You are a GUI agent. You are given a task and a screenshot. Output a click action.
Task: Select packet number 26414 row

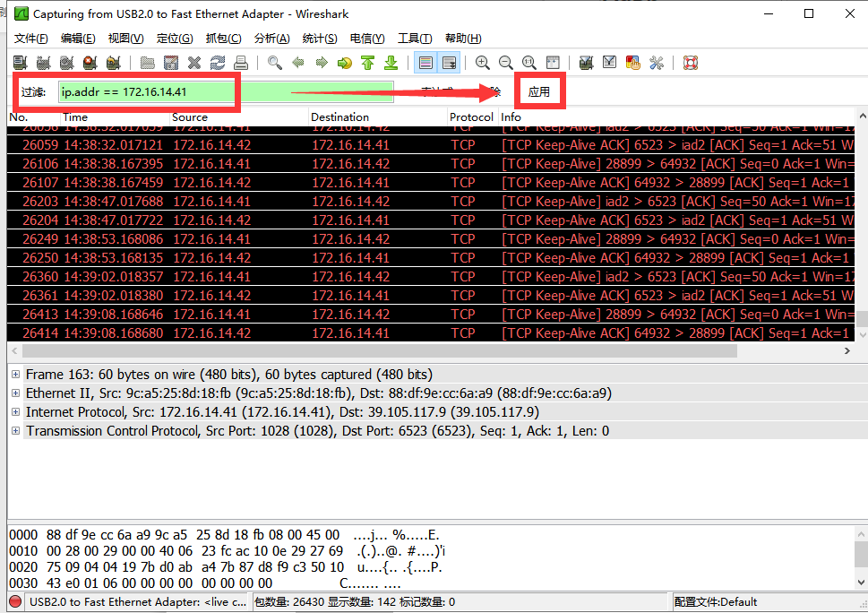431,333
